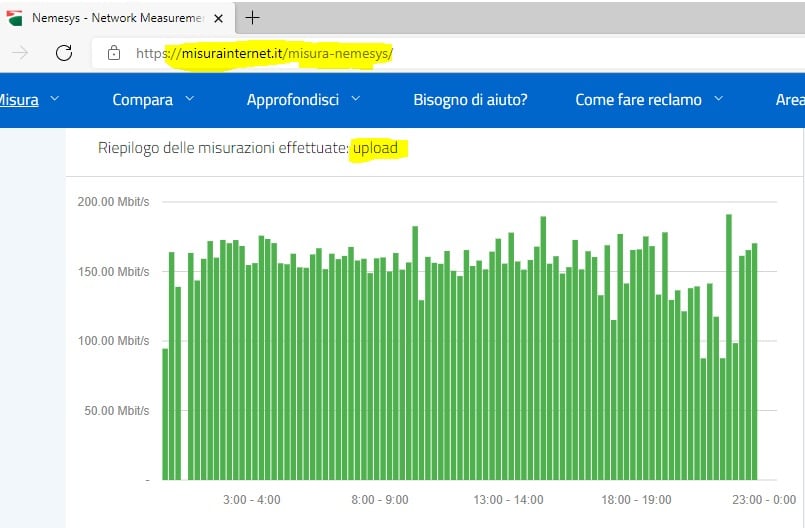
Task: Click the browser forward arrow
Action: (20, 53)
